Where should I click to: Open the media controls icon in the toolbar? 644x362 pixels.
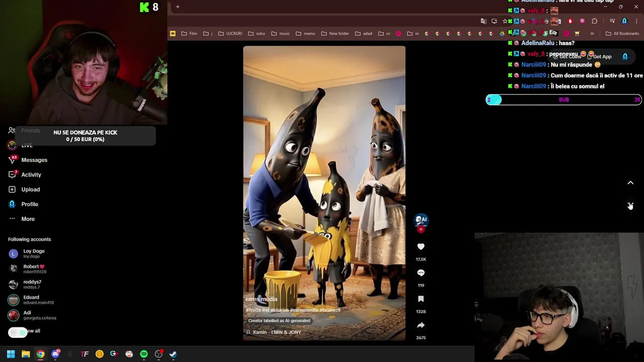[612, 21]
